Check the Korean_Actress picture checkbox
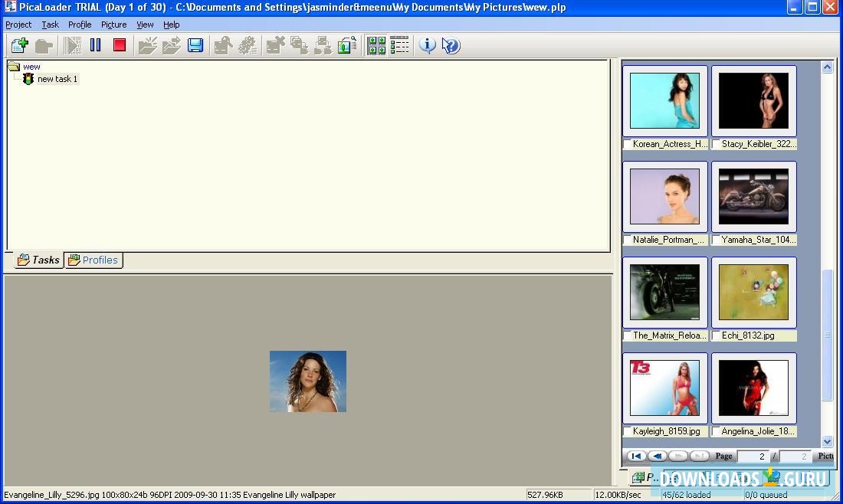Image resolution: width=843 pixels, height=504 pixels. (x=628, y=144)
